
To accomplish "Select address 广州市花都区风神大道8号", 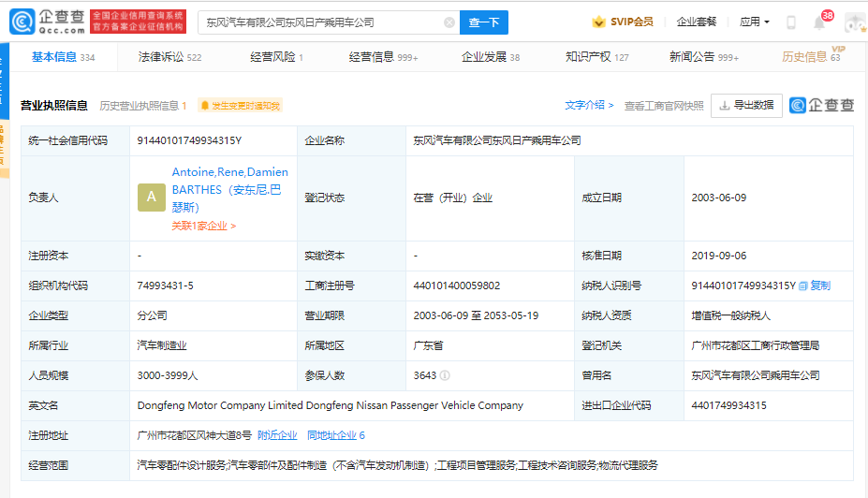I will point(195,435).
